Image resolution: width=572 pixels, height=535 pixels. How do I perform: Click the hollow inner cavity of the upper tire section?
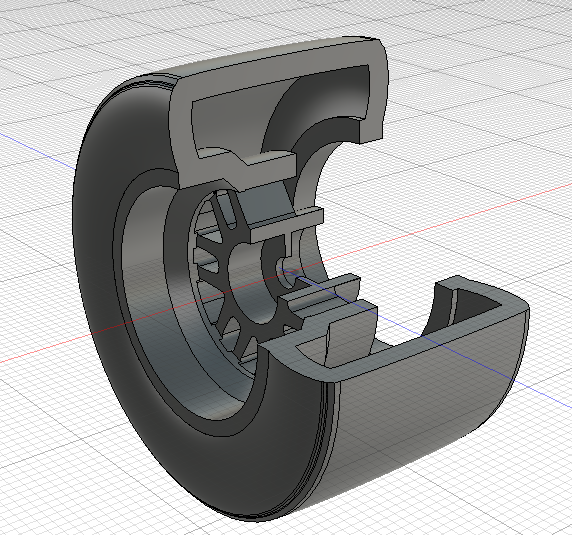tap(233, 120)
